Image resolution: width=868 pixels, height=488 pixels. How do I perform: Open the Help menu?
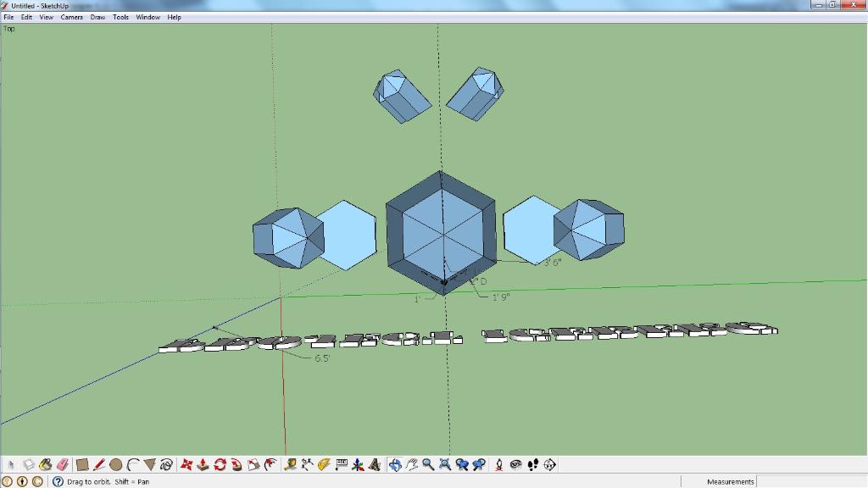point(175,17)
